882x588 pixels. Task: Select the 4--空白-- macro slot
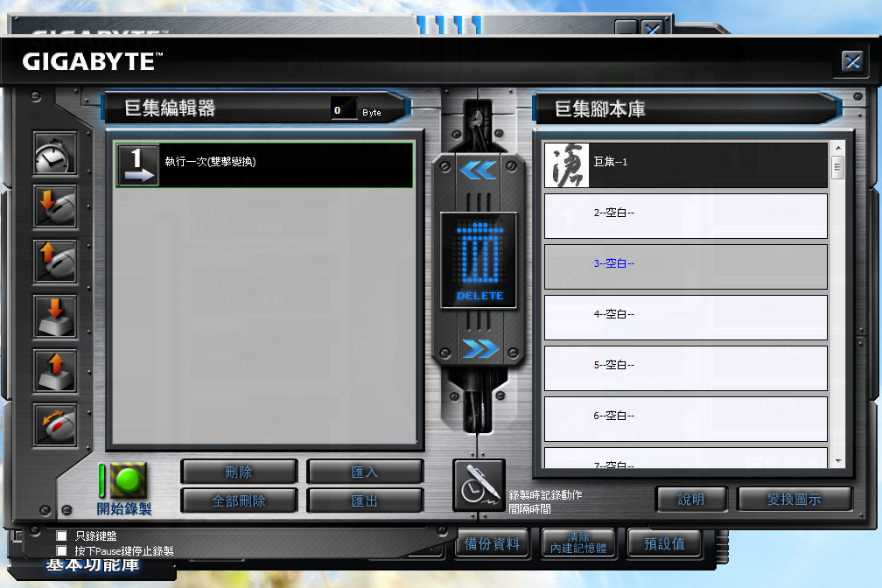pos(686,318)
